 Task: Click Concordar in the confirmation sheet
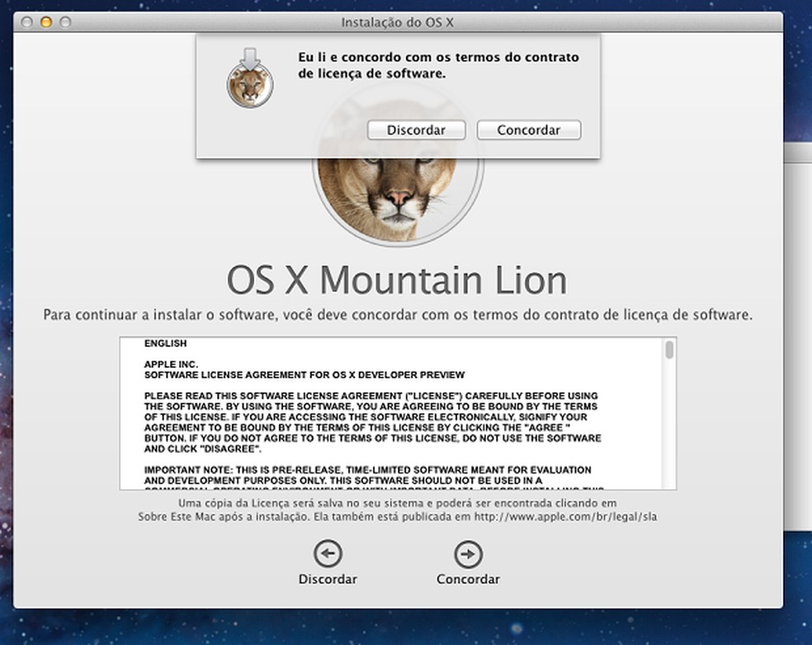[529, 130]
